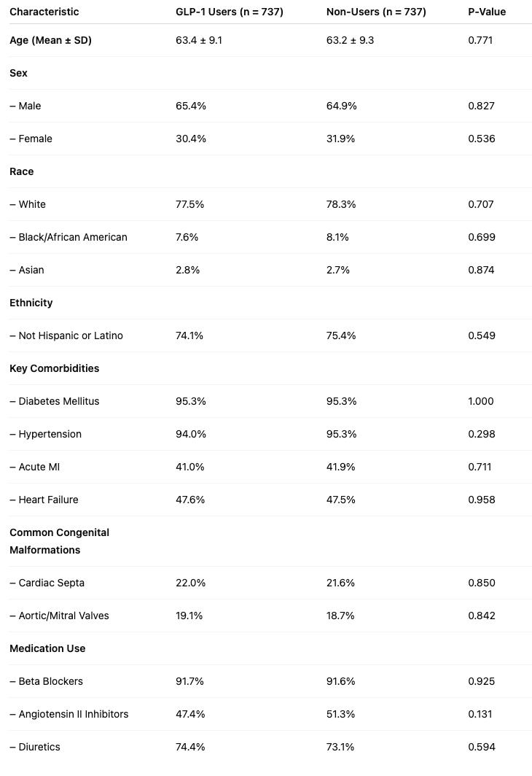Click the P-Value column header
Screen dimensions: 532x776
click(487, 12)
